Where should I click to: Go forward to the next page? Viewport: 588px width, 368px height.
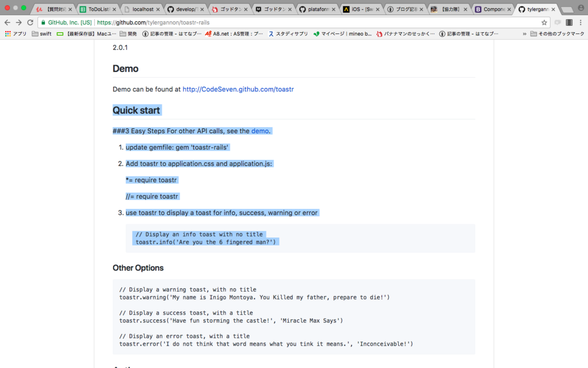click(19, 22)
